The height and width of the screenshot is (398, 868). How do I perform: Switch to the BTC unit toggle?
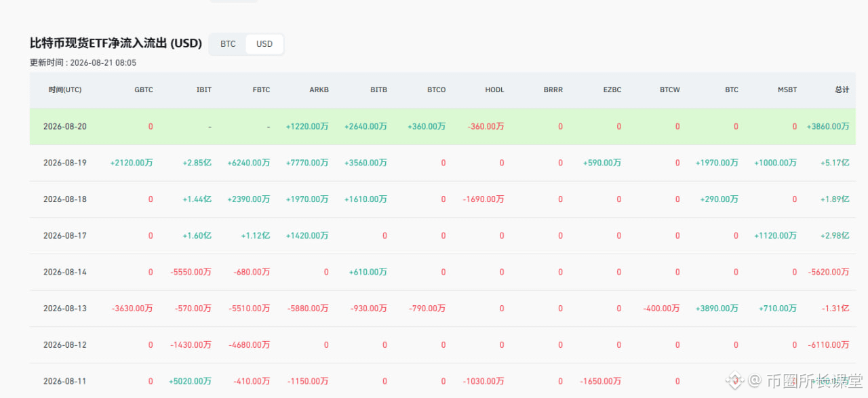pyautogui.click(x=228, y=44)
